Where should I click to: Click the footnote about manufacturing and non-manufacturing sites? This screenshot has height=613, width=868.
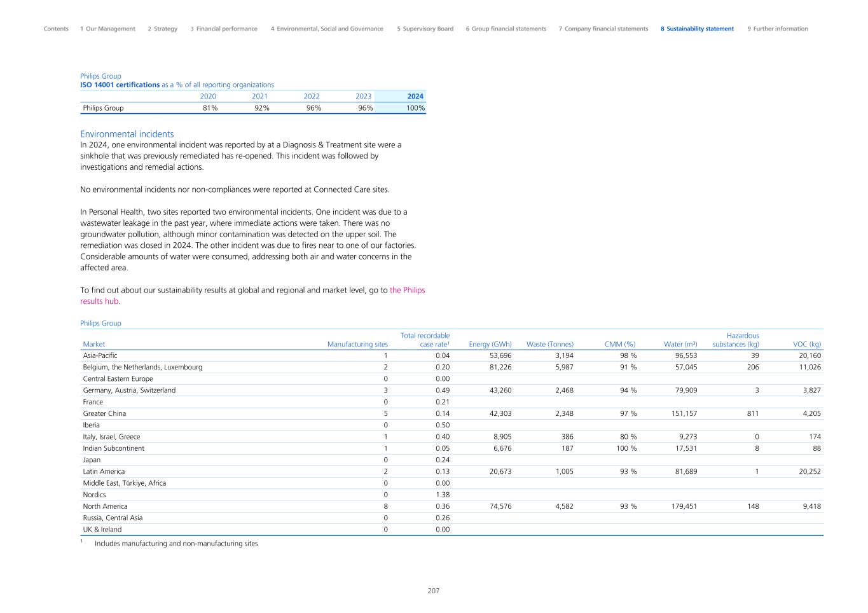point(176,544)
